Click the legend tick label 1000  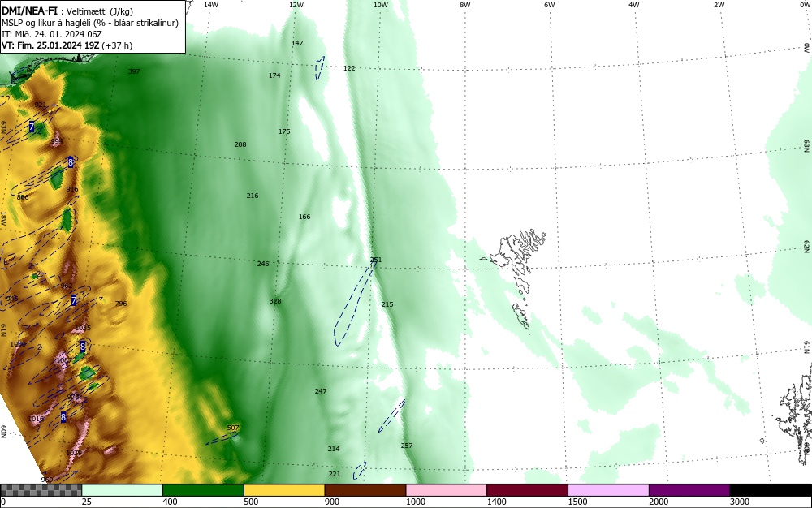point(415,502)
